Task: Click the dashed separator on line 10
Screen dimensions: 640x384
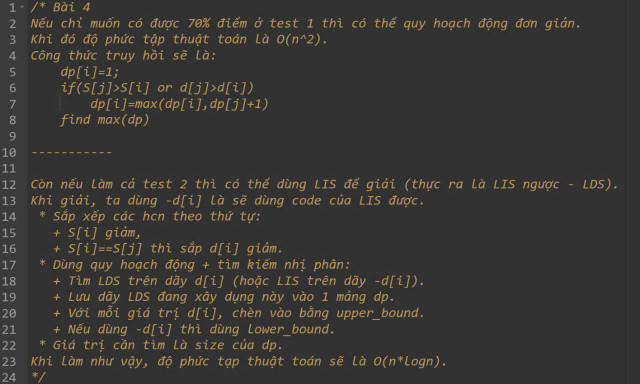Action: 71,153
